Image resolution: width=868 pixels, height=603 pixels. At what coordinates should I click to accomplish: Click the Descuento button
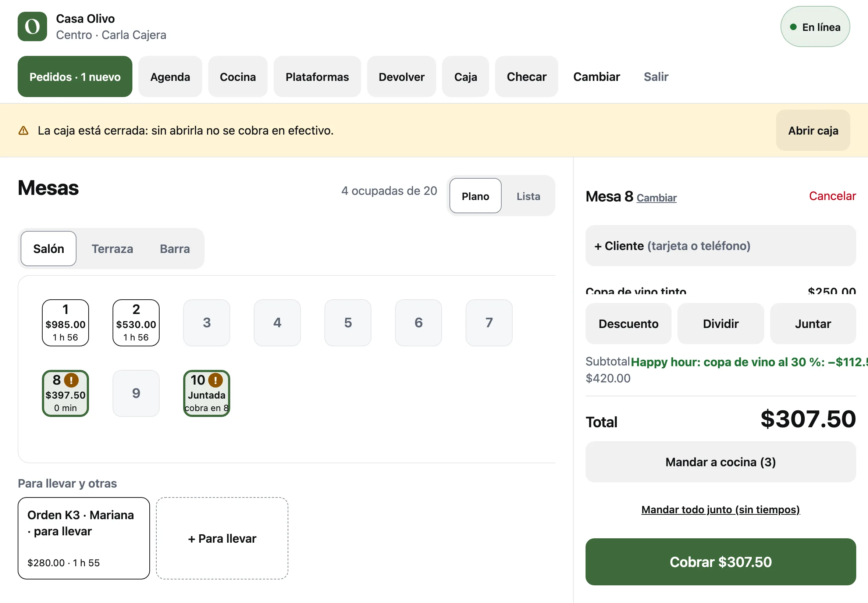pos(629,324)
